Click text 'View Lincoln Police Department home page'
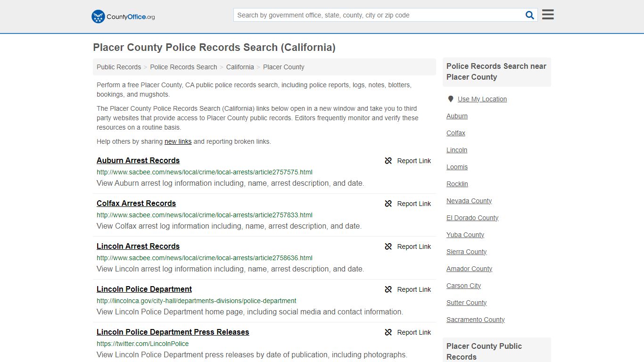The image size is (644, 362). click(171, 312)
